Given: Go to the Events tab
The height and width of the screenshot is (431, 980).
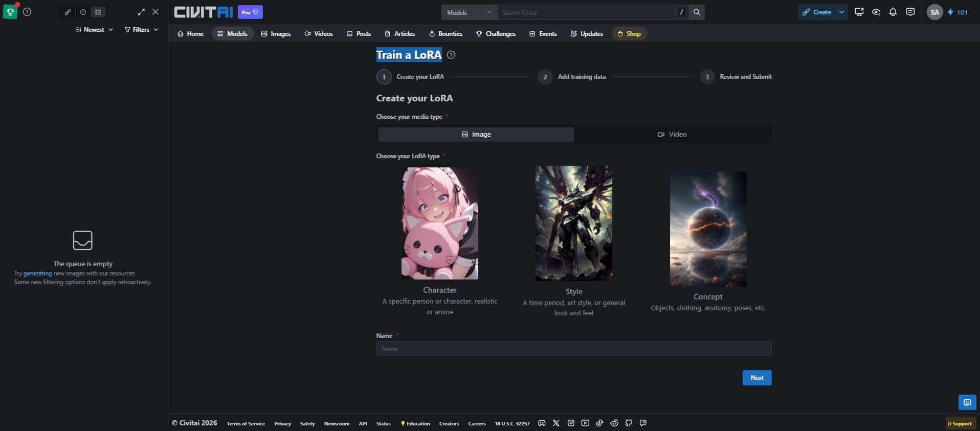Looking at the screenshot, I should [543, 34].
